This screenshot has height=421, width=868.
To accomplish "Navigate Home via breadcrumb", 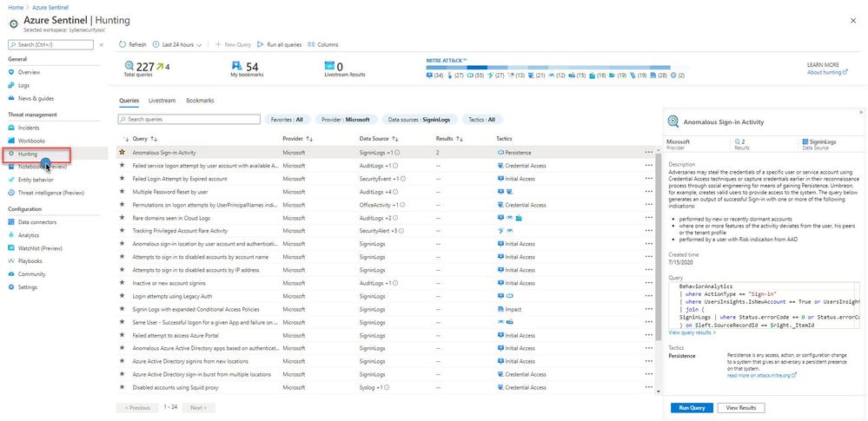I will pos(15,7).
